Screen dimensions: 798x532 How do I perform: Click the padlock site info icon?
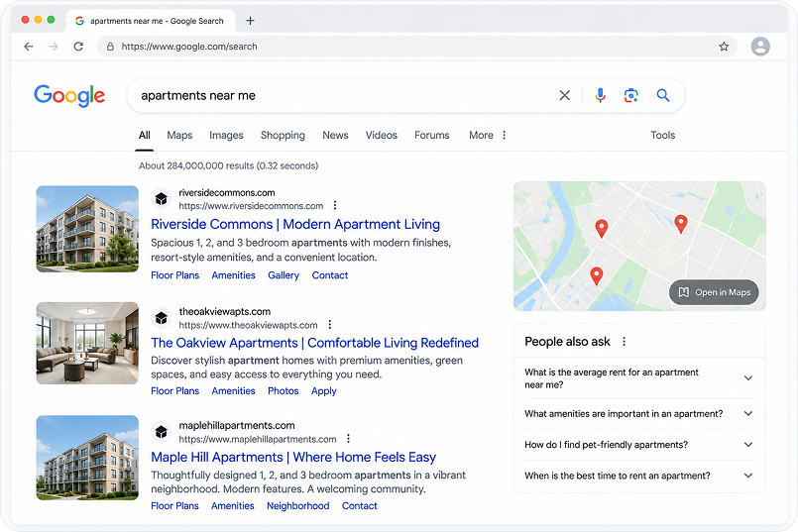(110, 47)
